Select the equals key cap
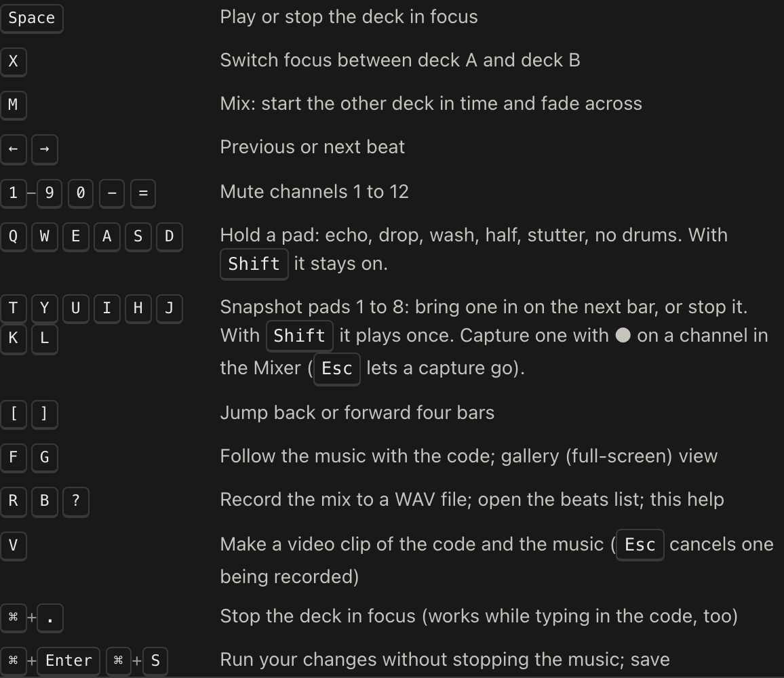 click(x=143, y=193)
